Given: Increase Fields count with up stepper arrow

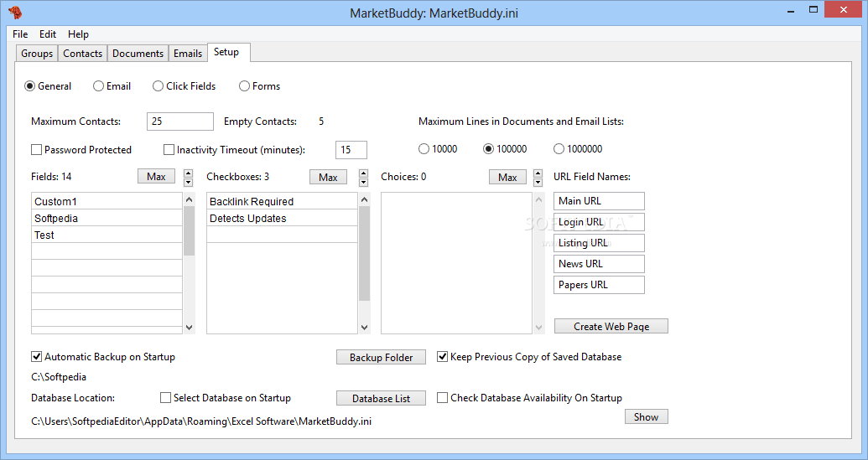Looking at the screenshot, I should [188, 173].
